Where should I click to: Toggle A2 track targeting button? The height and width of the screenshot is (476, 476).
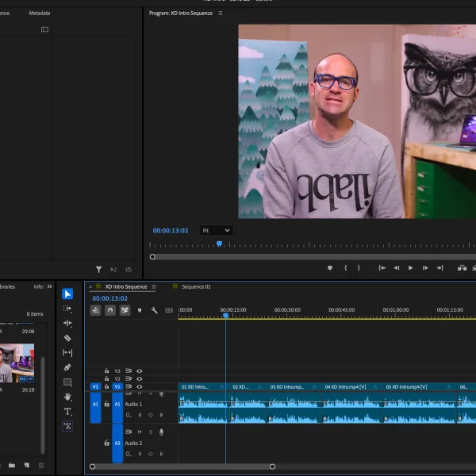tap(117, 443)
